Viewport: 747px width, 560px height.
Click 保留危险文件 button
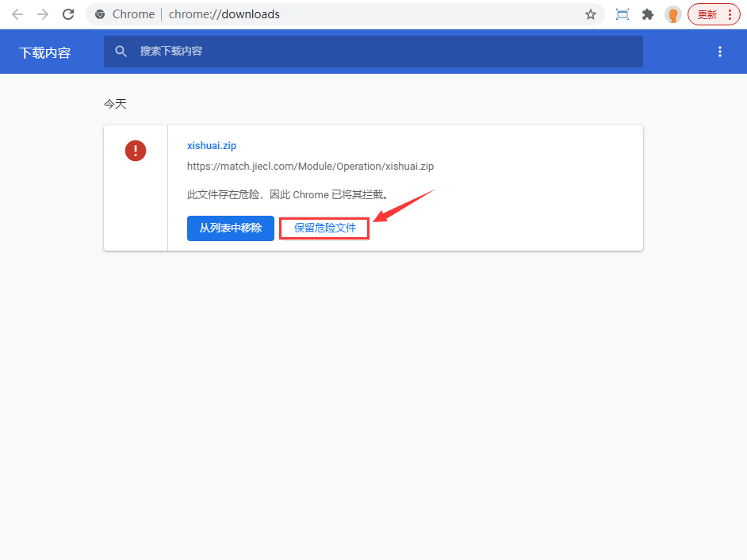pos(324,228)
